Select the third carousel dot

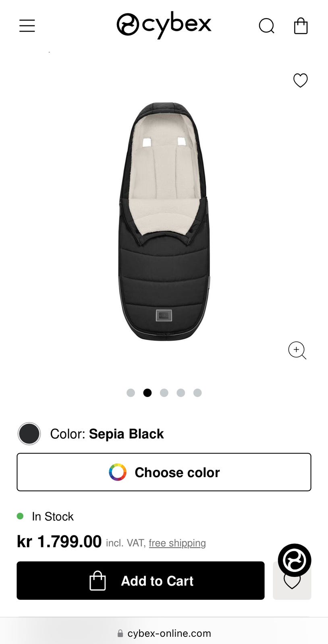click(x=164, y=393)
